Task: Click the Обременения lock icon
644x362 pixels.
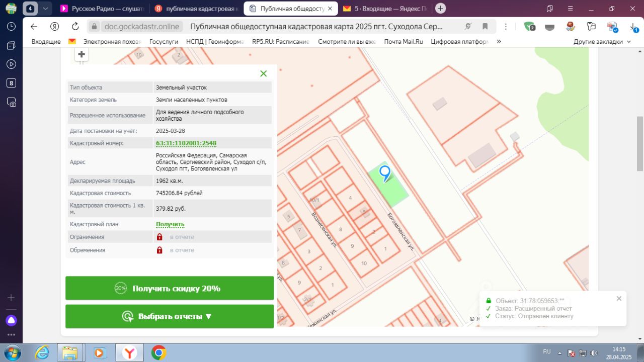Action: (159, 250)
